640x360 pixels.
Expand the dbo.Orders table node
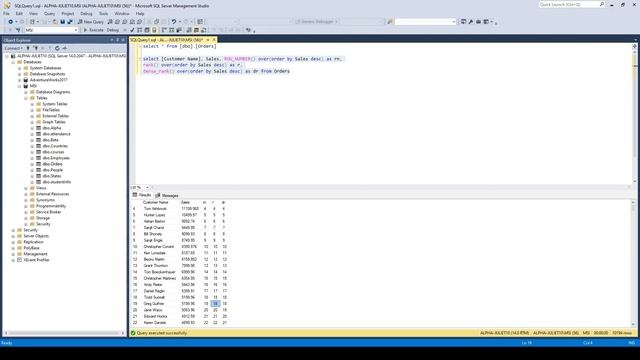(x=32, y=164)
